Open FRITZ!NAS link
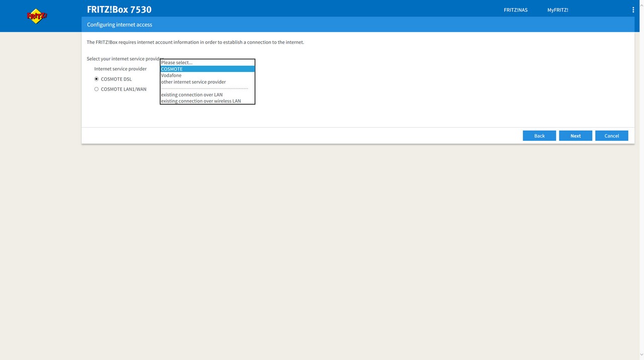The image size is (644, 360). (516, 10)
